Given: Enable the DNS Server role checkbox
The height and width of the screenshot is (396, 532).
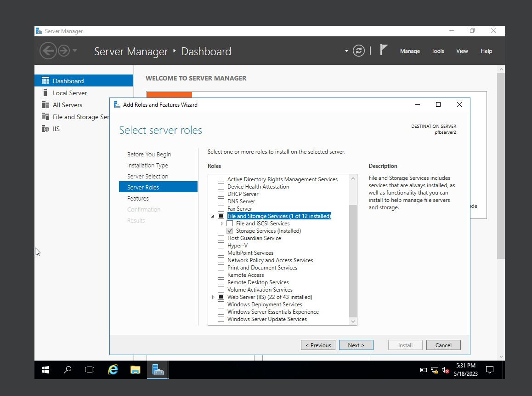Looking at the screenshot, I should click(221, 201).
